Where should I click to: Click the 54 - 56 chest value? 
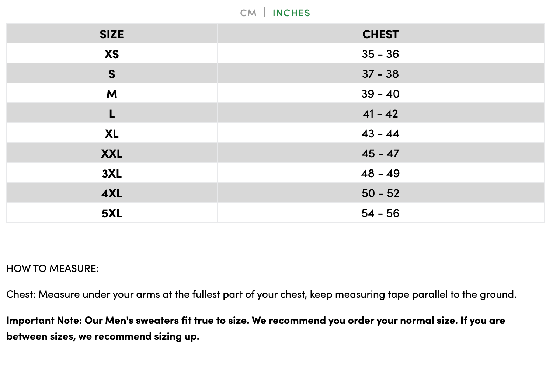[380, 213]
